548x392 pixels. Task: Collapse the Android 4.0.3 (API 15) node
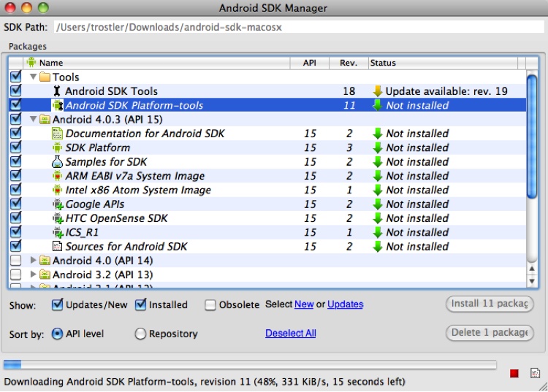[x=33, y=120]
